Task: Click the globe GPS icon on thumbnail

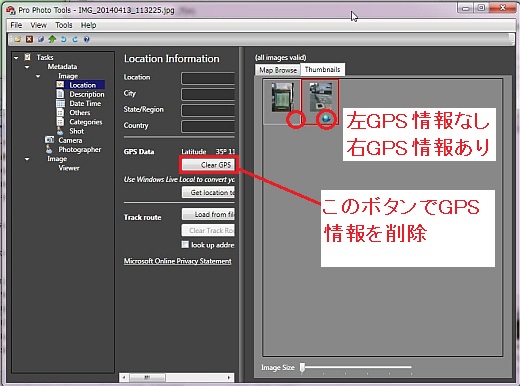Action: (326, 119)
